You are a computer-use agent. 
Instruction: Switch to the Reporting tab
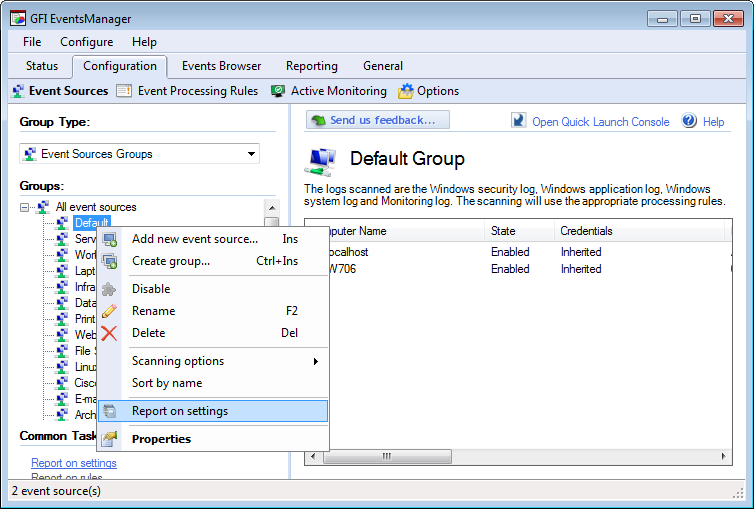312,66
